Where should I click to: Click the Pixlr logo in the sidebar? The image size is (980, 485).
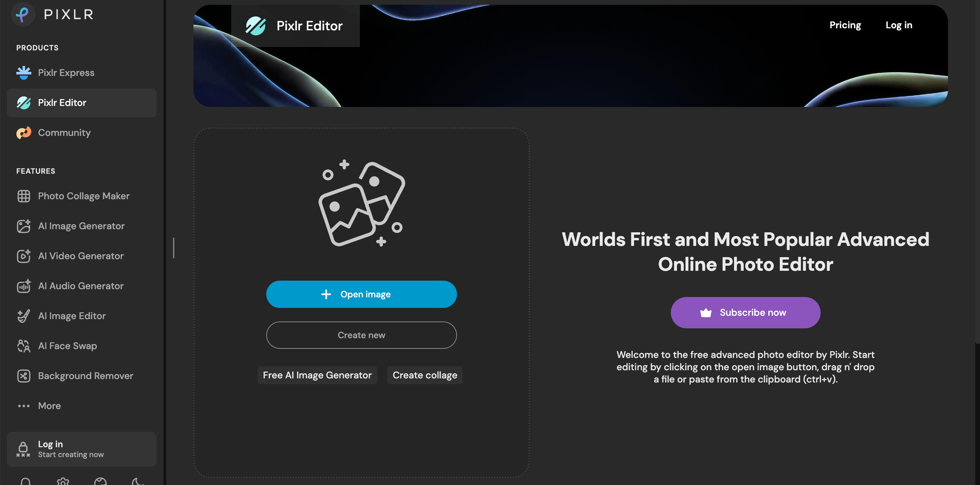(x=52, y=14)
